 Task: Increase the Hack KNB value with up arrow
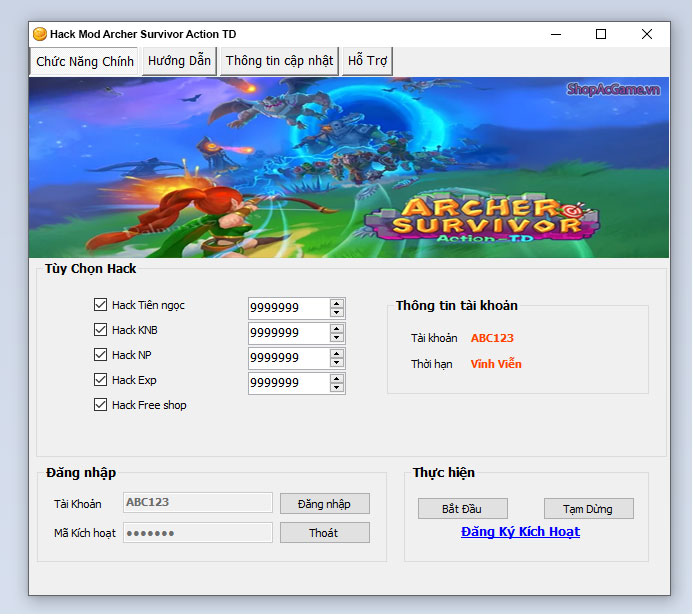[337, 329]
